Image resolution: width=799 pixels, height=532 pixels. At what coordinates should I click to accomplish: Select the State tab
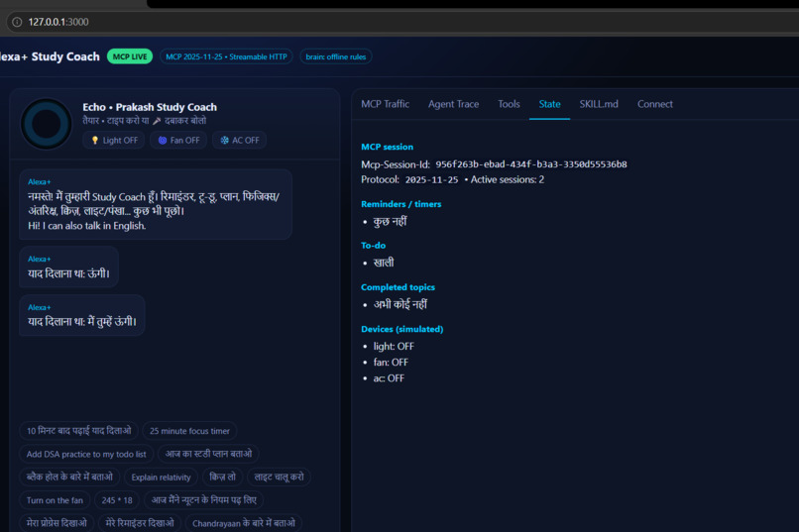pos(549,104)
